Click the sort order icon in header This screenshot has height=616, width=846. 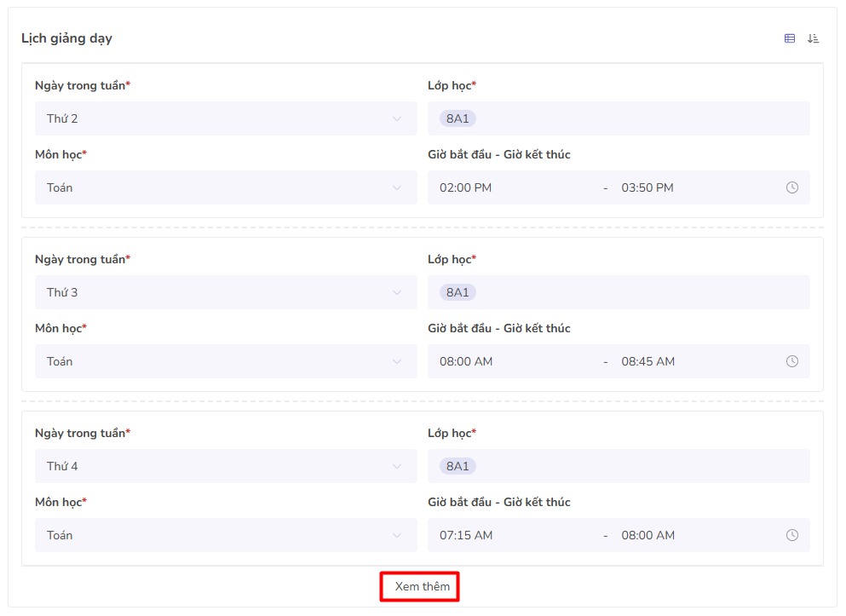coord(813,38)
